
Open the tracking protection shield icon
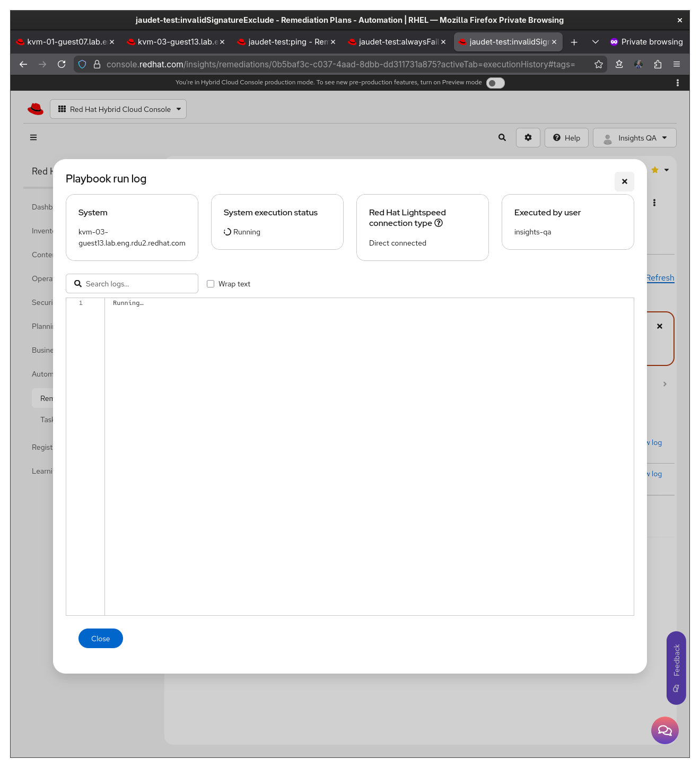pyautogui.click(x=82, y=64)
